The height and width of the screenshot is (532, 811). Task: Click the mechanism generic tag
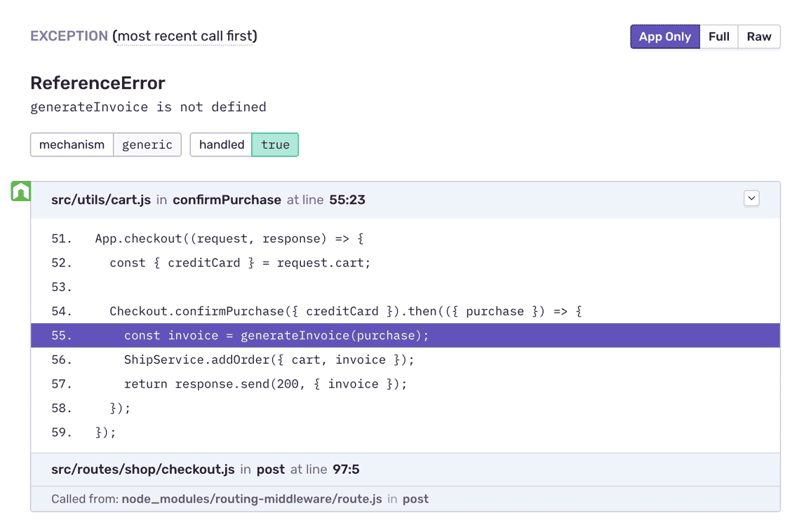(x=147, y=144)
